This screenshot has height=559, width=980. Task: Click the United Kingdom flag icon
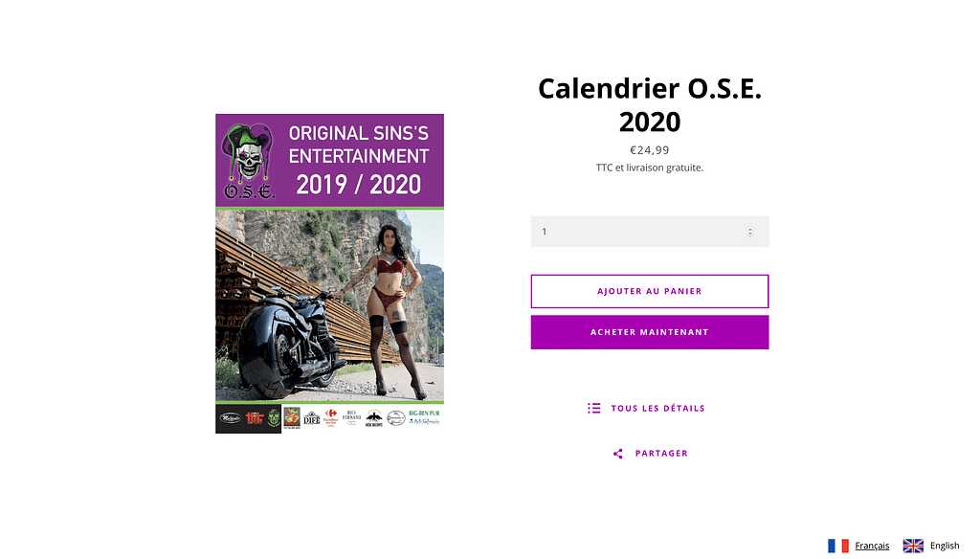coord(913,546)
